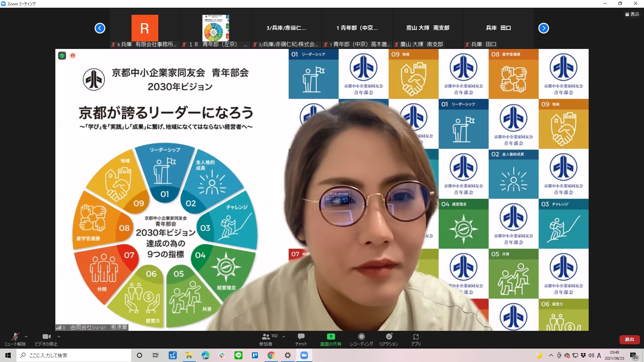Select the orange R participant thumbnail
The image size is (644, 362).
pos(145,28)
